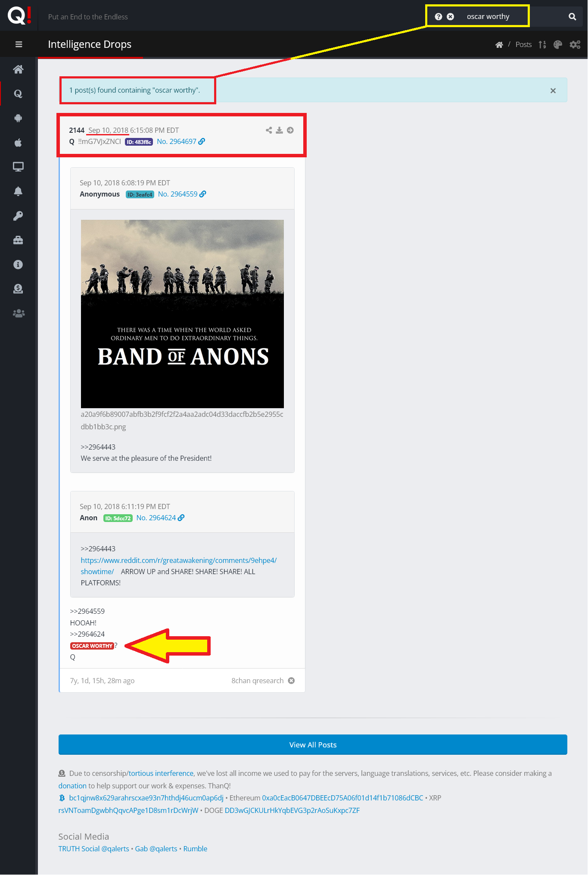This screenshot has width=588, height=875.
Task: Select the Q drops sidebar item
Action: click(x=18, y=94)
